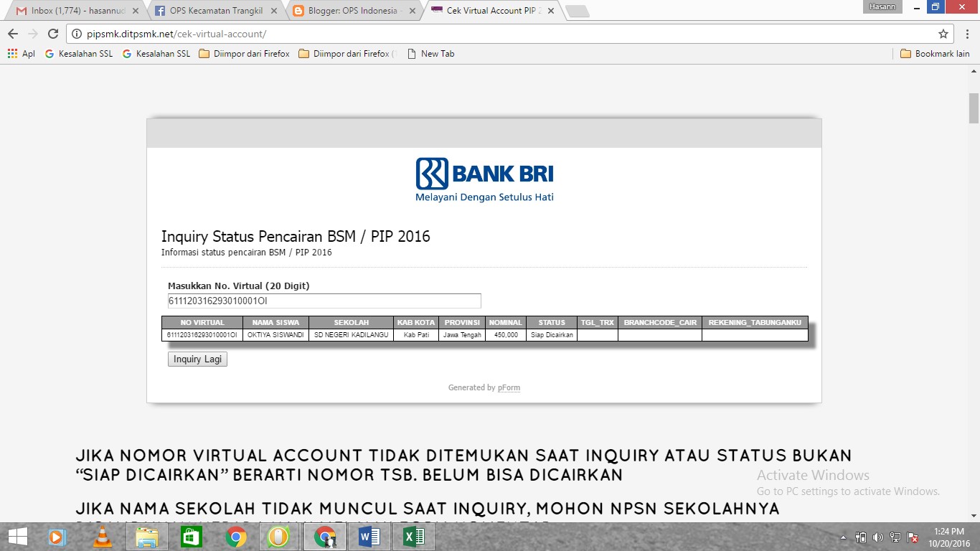Image resolution: width=980 pixels, height=551 pixels.
Task: Click the virtual number table cell
Action: (202, 335)
